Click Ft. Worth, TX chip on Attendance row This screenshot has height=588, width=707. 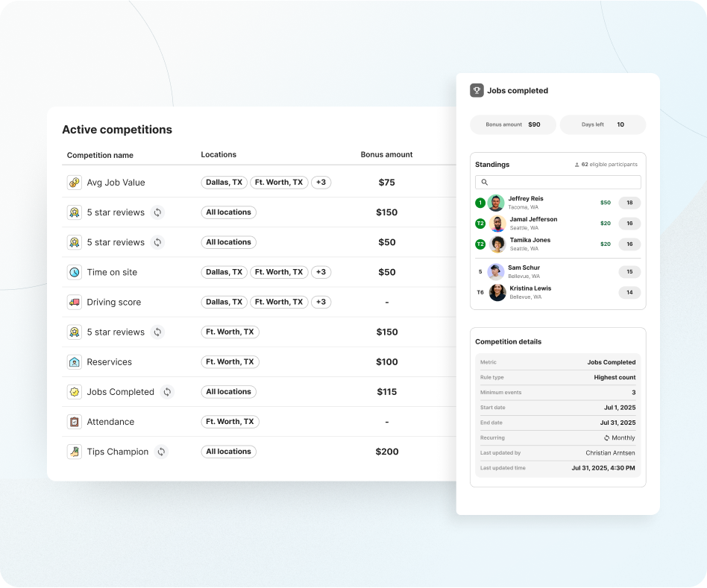point(230,422)
